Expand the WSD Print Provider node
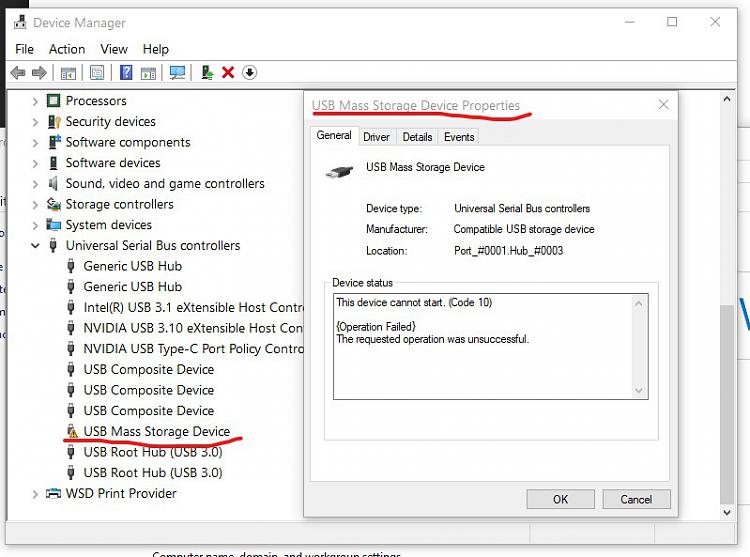This screenshot has height=557, width=750. click(x=35, y=493)
